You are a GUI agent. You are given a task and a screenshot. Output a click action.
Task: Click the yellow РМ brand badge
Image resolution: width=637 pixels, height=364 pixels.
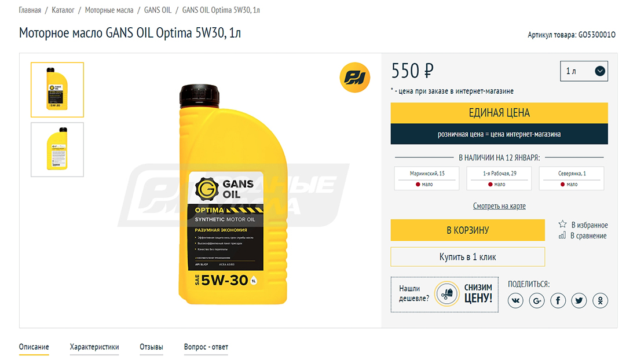pos(354,78)
